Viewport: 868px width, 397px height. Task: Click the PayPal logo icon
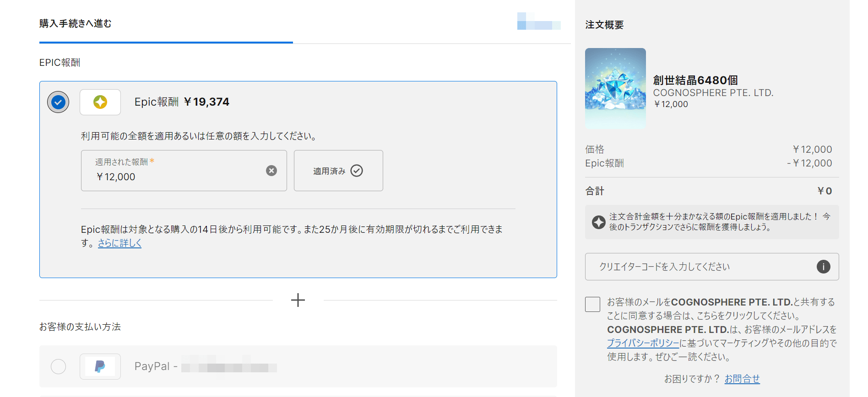pyautogui.click(x=100, y=366)
